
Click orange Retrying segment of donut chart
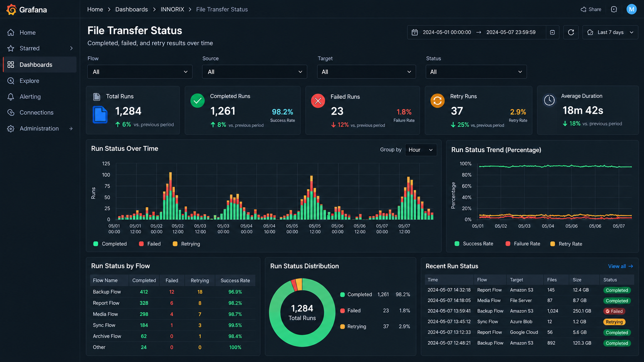(x=299, y=284)
